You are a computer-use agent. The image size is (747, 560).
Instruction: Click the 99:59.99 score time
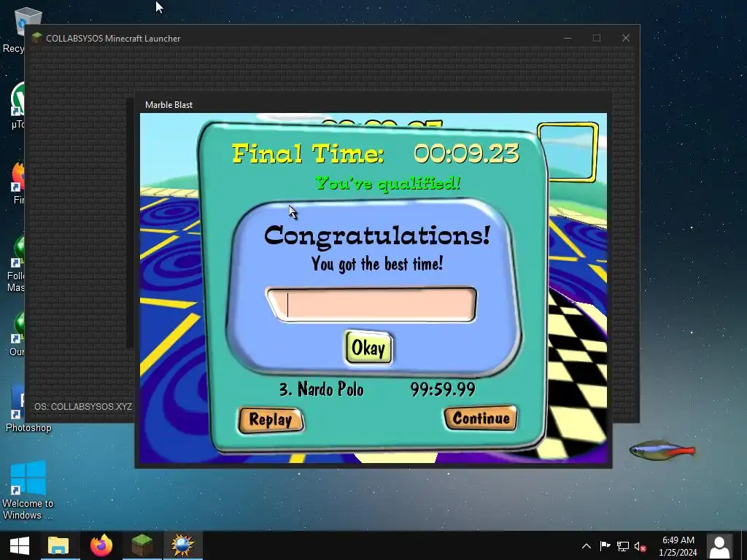click(x=443, y=389)
